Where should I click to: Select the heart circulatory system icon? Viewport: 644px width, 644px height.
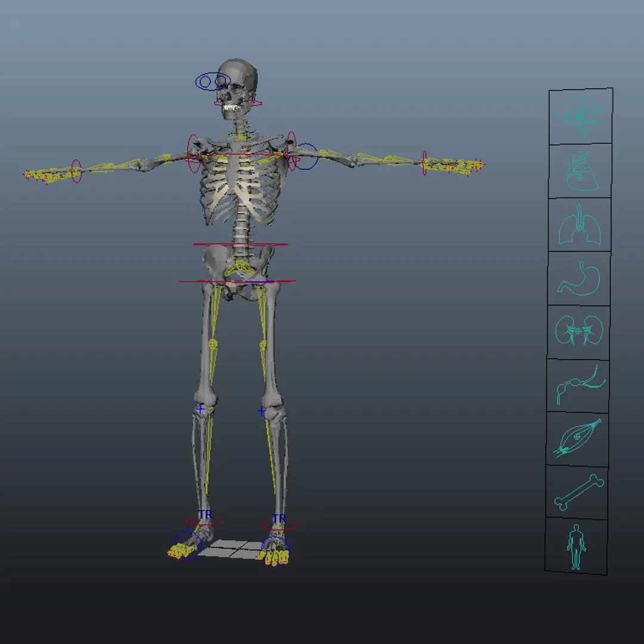[581, 172]
